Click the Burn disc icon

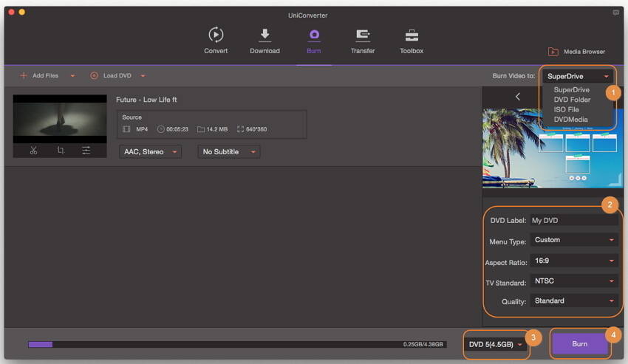[x=314, y=35]
